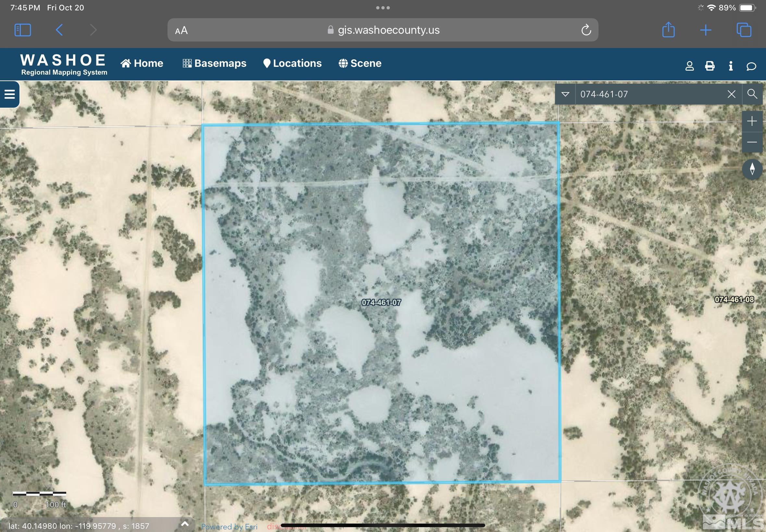Clear the 074-461-07 search text
Image resolution: width=766 pixels, height=532 pixels.
click(x=731, y=94)
